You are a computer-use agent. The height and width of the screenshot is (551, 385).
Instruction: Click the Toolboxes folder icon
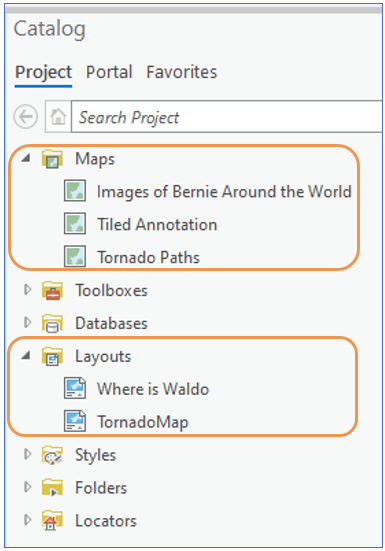tap(52, 291)
